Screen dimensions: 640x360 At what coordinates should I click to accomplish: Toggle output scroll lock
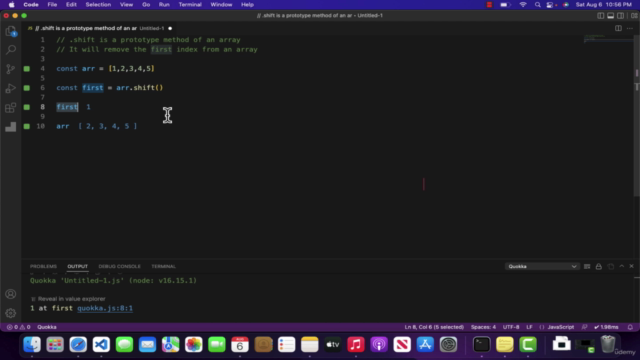pos(599,266)
